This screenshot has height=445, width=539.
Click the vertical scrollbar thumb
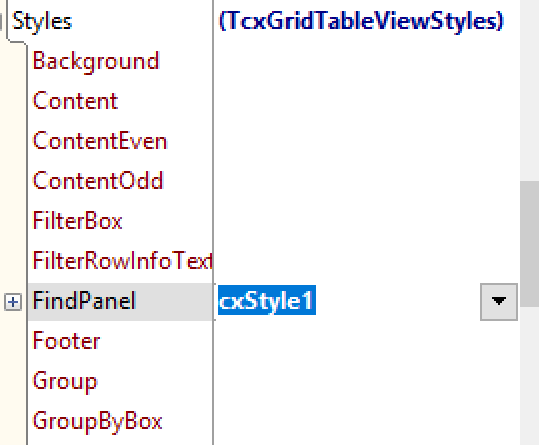(x=529, y=244)
